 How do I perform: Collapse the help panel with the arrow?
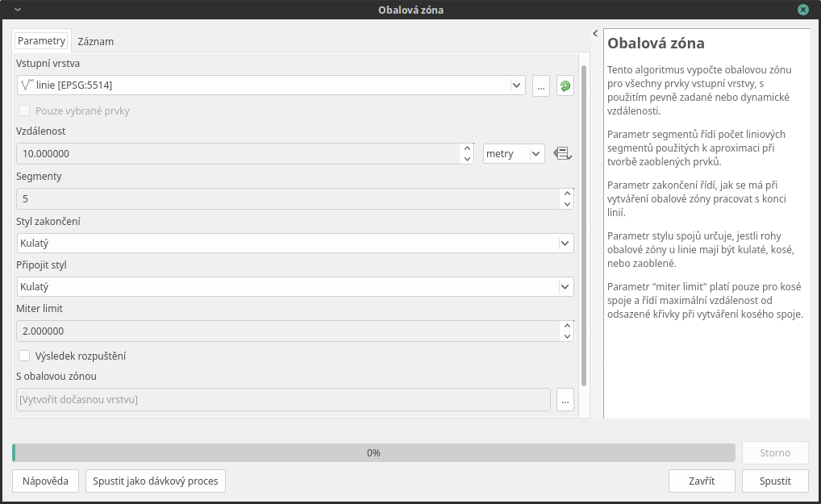tap(595, 34)
